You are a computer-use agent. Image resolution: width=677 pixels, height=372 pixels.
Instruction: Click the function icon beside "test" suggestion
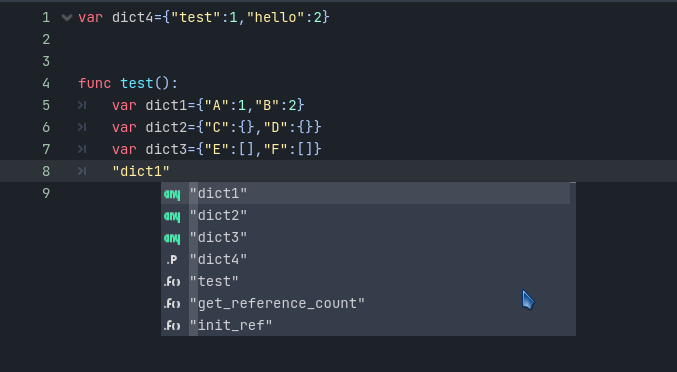(172, 282)
